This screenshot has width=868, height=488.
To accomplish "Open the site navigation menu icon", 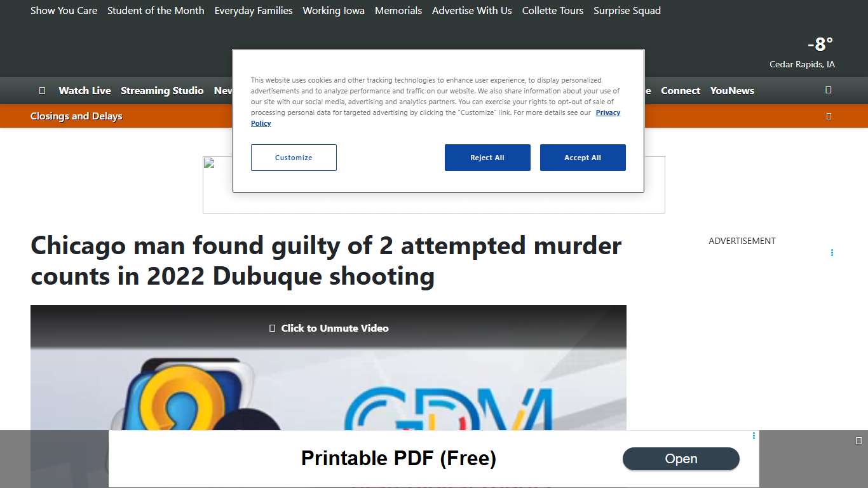I will 43,90.
